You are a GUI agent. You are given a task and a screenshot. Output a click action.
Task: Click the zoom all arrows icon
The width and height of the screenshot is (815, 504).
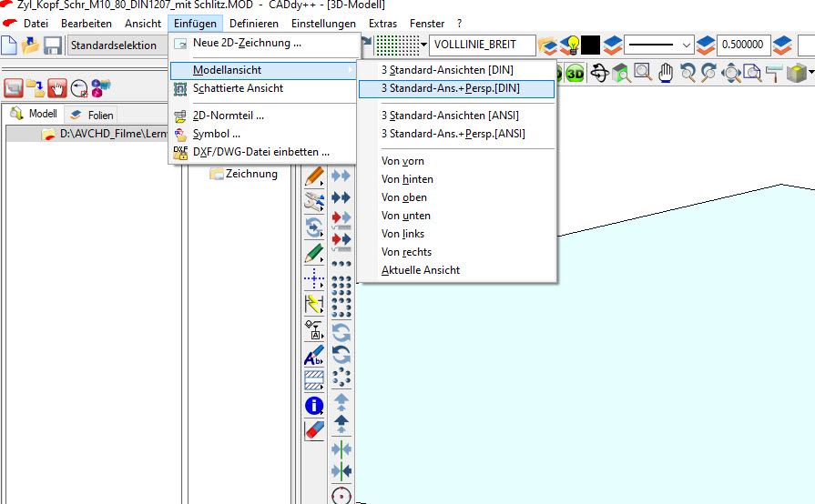[x=731, y=73]
